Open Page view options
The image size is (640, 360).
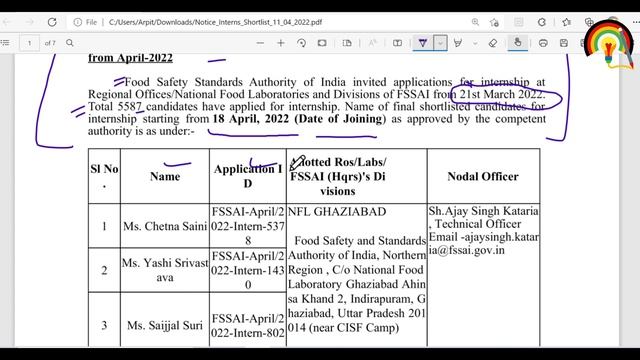[x=347, y=43]
